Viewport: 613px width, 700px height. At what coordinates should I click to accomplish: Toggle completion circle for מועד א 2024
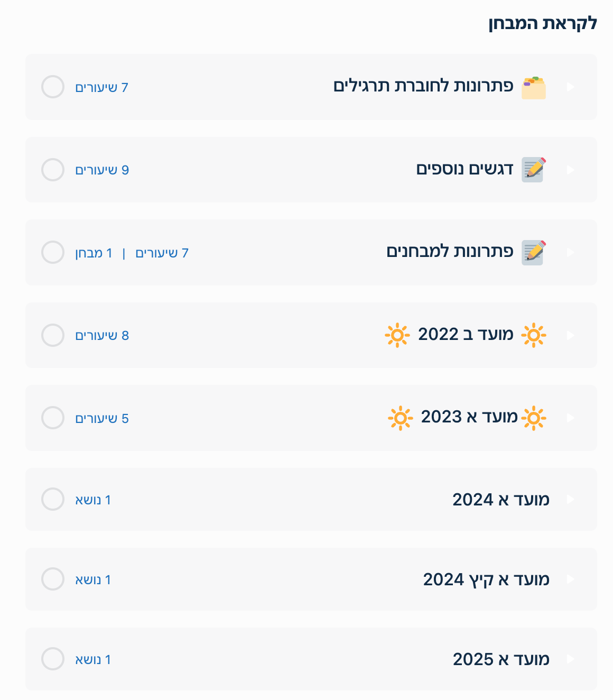(53, 499)
